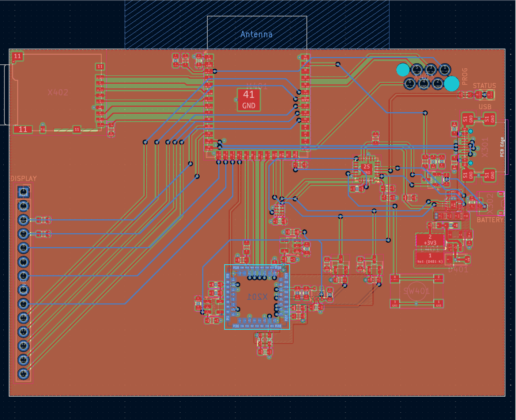Screen dimensions: 516x420
Task: Click the SW401 switch footprint center
Action: [417, 291]
